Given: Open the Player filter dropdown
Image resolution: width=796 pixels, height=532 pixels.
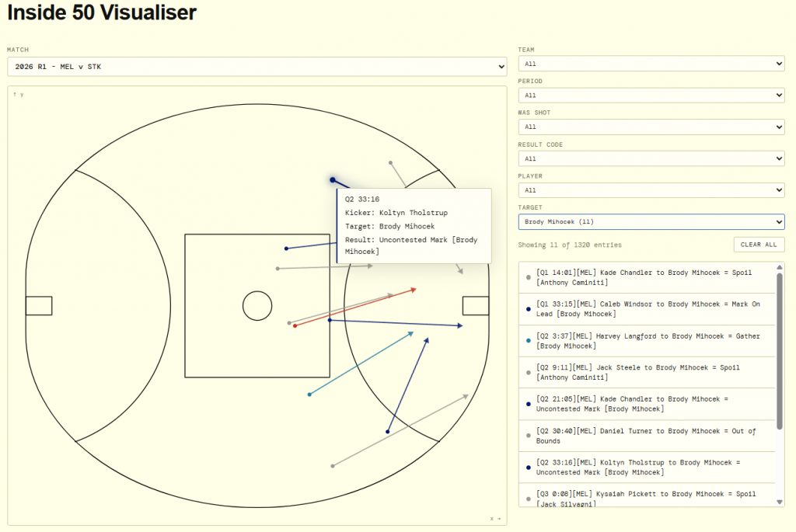Looking at the screenshot, I should click(x=651, y=190).
